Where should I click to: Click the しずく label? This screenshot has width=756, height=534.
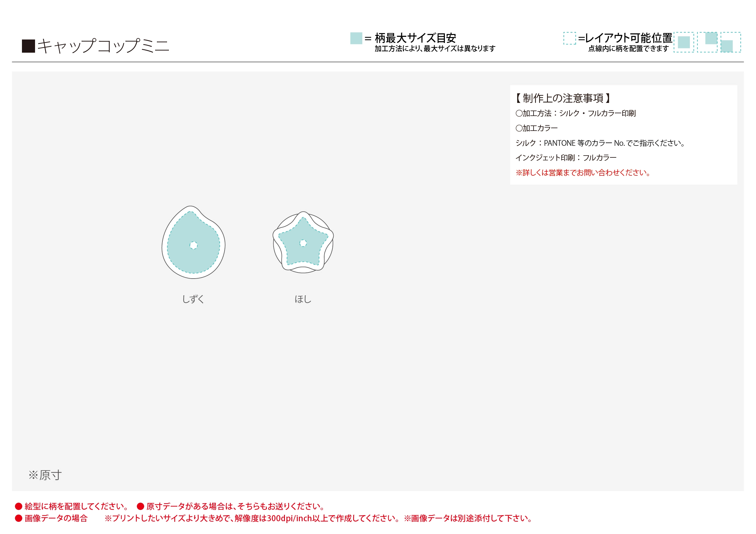tap(193, 299)
